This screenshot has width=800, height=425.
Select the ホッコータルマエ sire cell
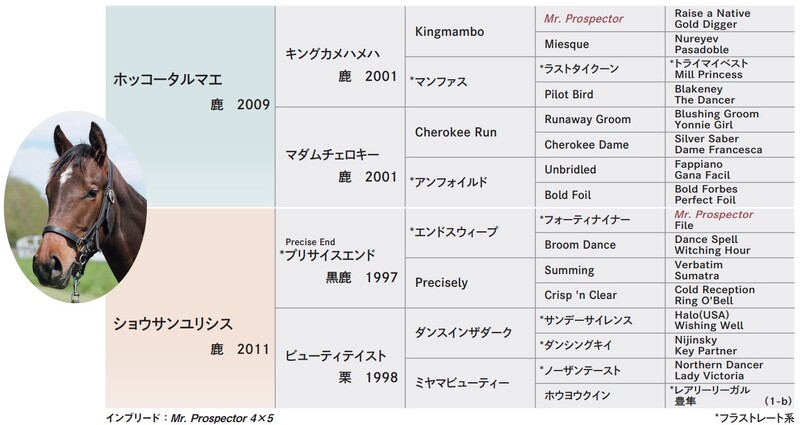coord(190,107)
